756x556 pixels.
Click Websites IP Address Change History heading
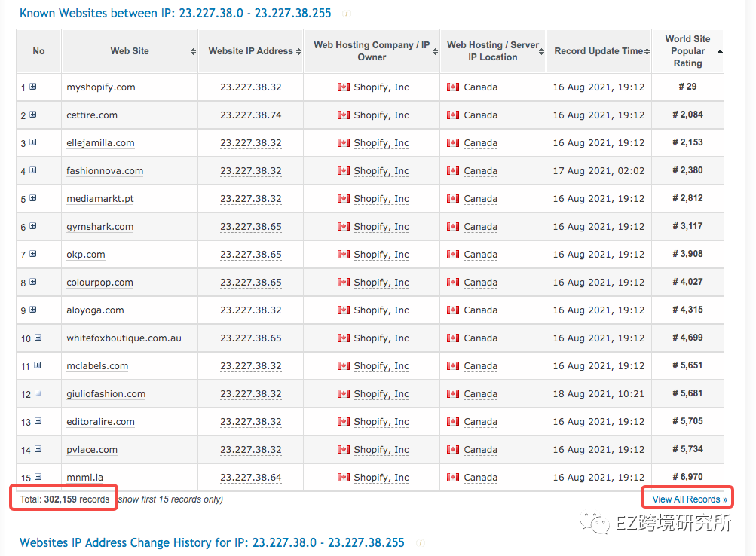pos(212,542)
